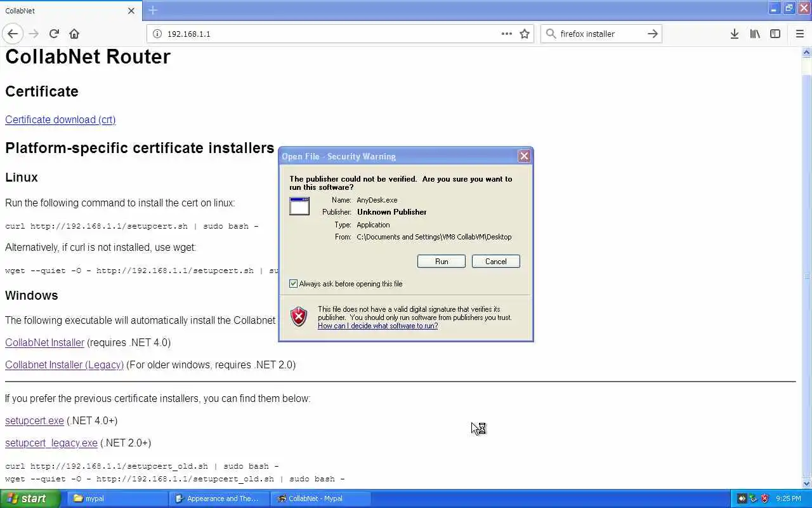Click the green tray icon
This screenshot has height=508, width=812.
tap(753, 498)
